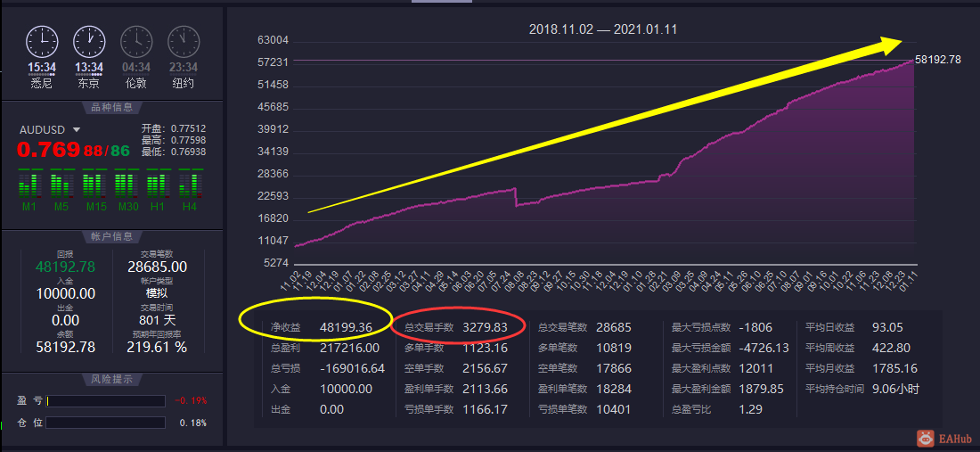Click the 亏损单笔数 value 10401

pos(614,409)
